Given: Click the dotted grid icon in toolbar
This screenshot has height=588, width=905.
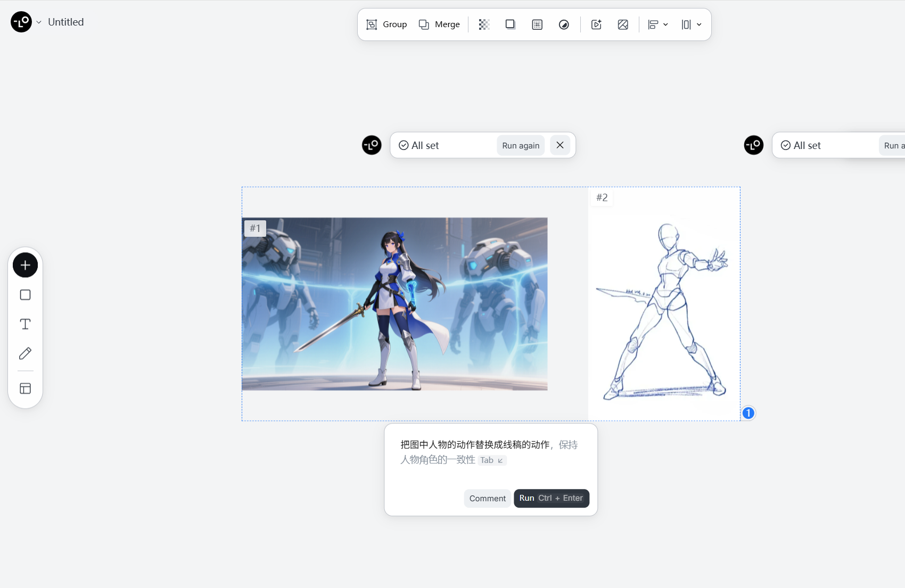Looking at the screenshot, I should (x=537, y=24).
